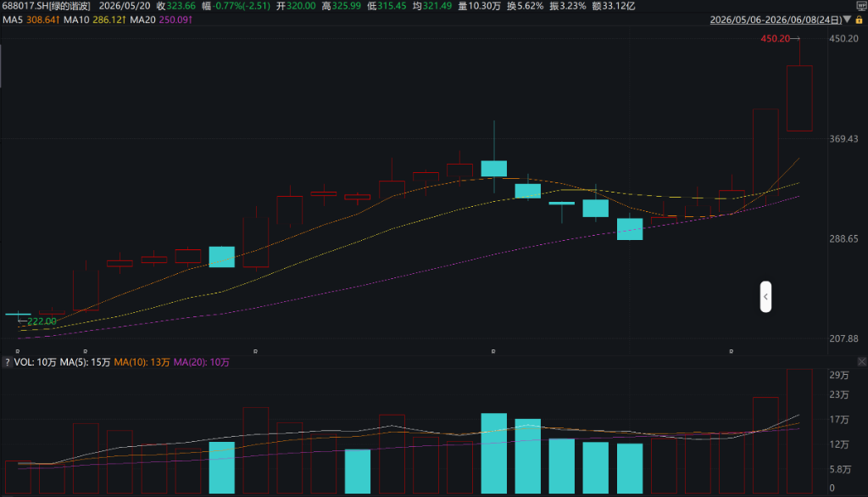Click the MA5 308.64 indicator label
The height and width of the screenshot is (497, 868).
31,20
